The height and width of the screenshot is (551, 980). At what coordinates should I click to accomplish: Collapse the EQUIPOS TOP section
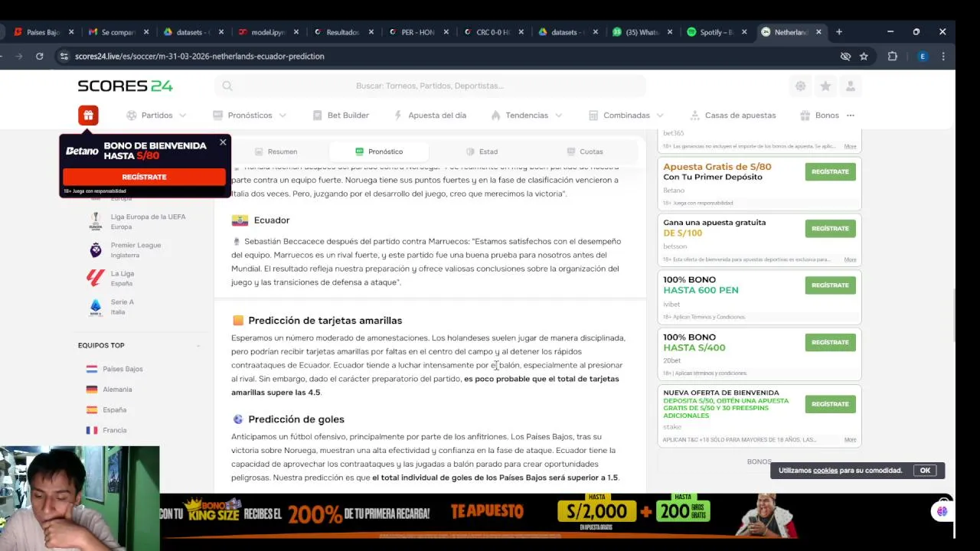coord(199,346)
